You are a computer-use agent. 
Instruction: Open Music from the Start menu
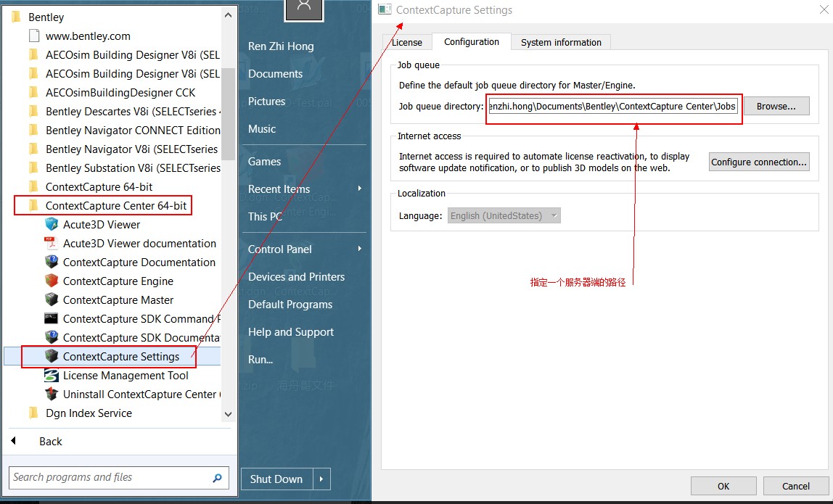pyautogui.click(x=262, y=129)
